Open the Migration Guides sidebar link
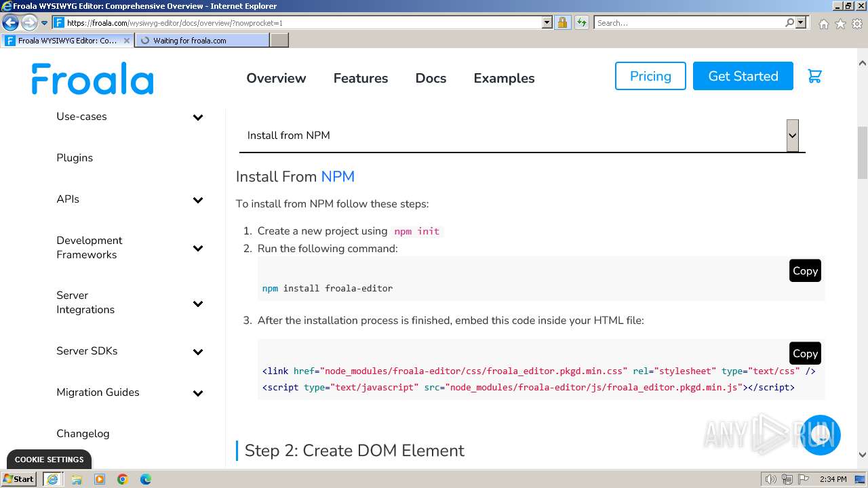Screen dimensions: 868x488 tap(98, 392)
